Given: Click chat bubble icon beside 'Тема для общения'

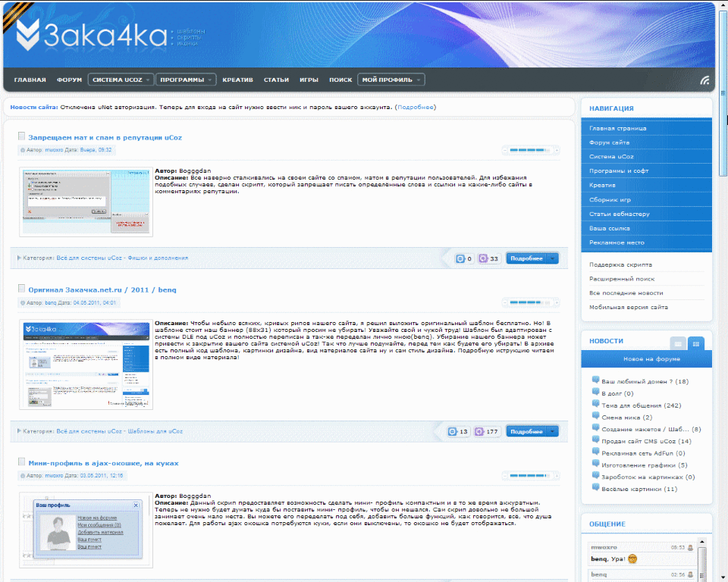Looking at the screenshot, I should pos(595,405).
